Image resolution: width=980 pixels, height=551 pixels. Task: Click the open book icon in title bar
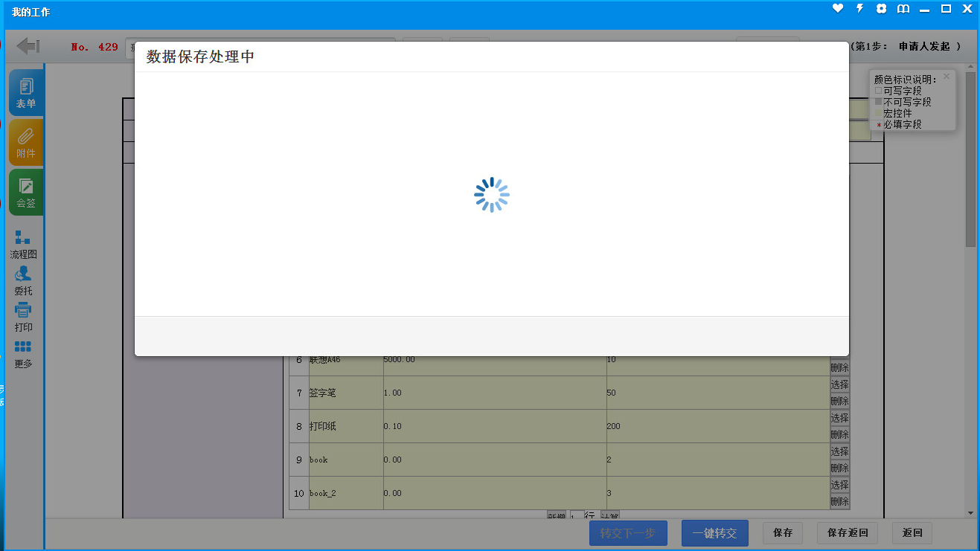pyautogui.click(x=903, y=9)
